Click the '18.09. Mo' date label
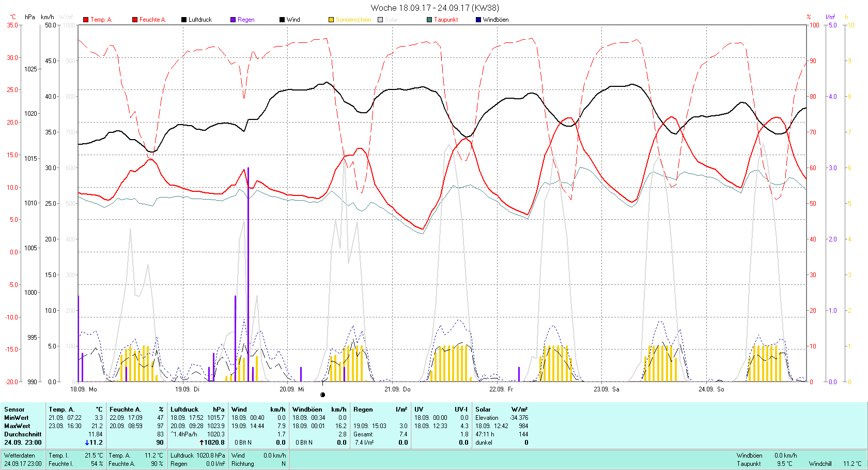 (x=84, y=389)
